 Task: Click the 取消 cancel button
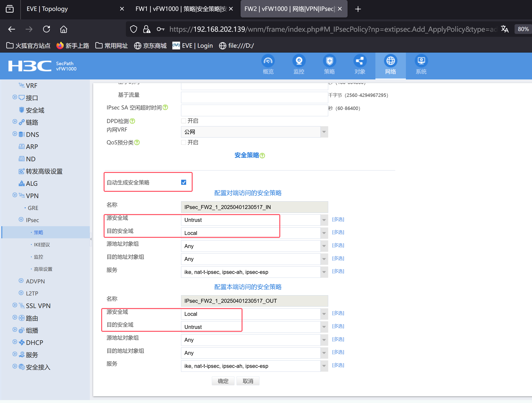click(248, 381)
